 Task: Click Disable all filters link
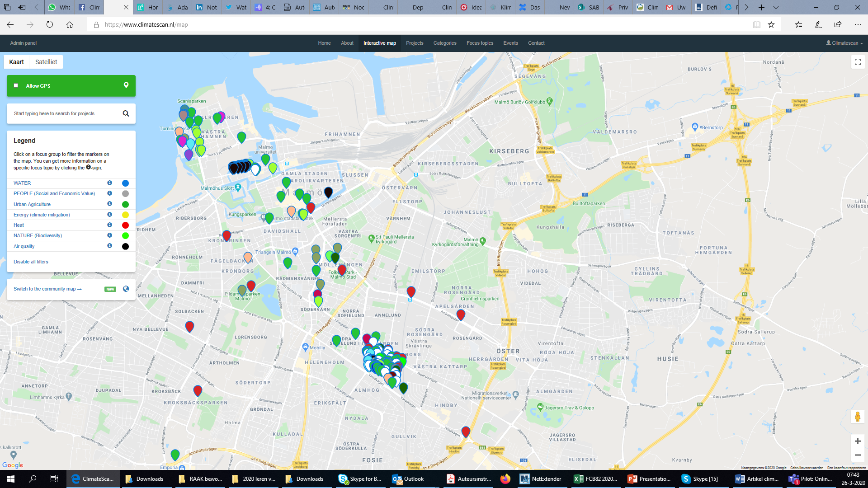coord(31,262)
